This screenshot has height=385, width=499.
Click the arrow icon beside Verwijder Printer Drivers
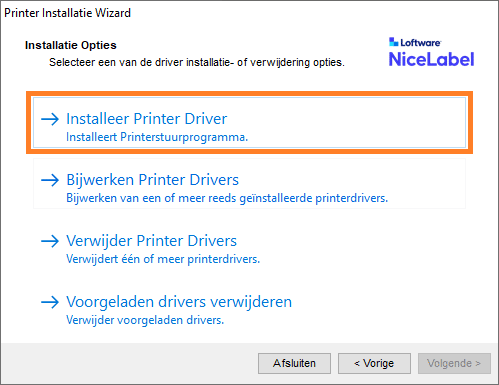[x=50, y=241]
